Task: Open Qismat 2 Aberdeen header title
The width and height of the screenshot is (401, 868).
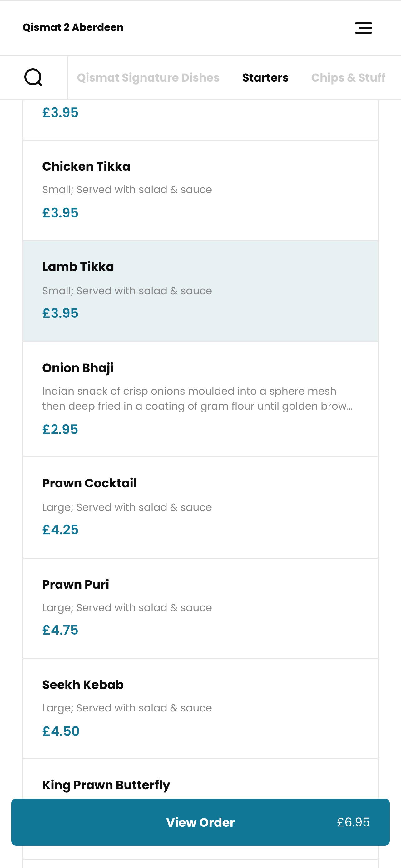Action: click(x=73, y=27)
